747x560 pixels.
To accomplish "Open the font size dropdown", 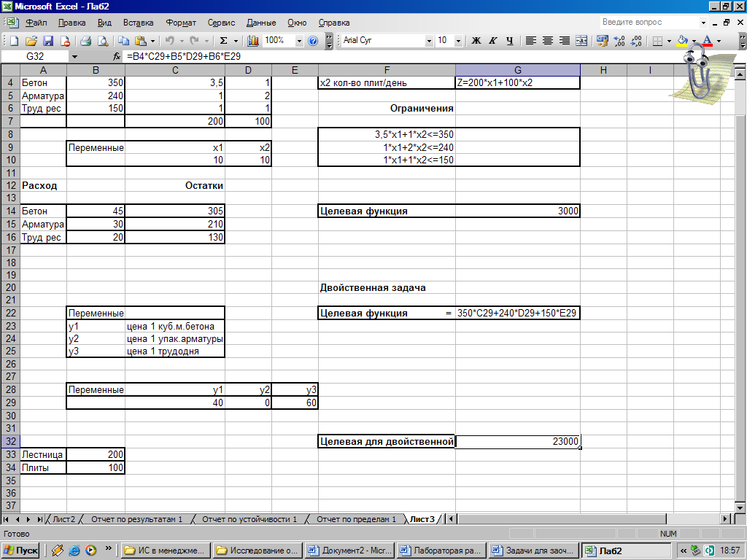I will 458,41.
